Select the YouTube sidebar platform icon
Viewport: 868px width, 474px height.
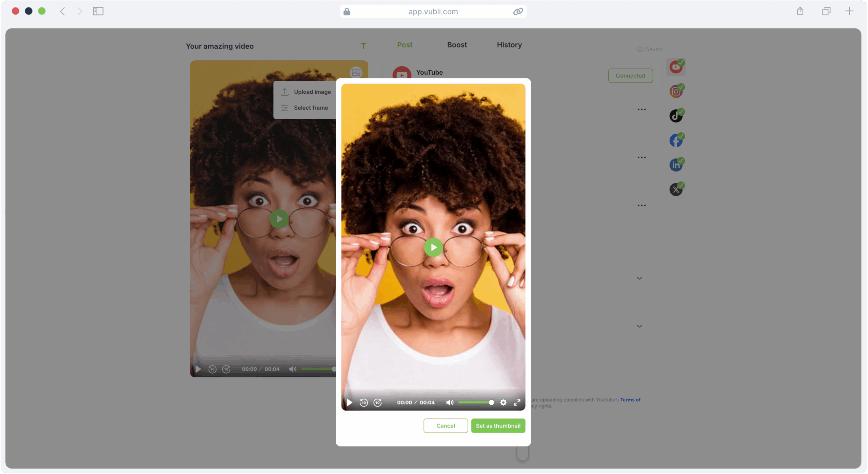676,67
